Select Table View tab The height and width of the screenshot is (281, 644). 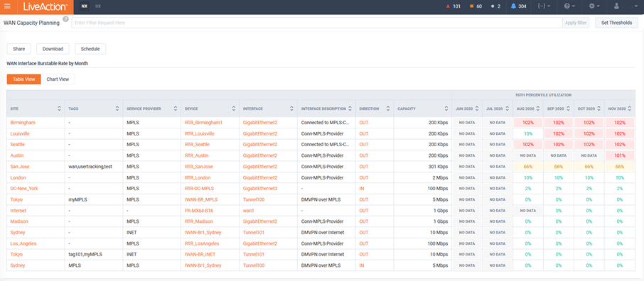click(x=24, y=79)
